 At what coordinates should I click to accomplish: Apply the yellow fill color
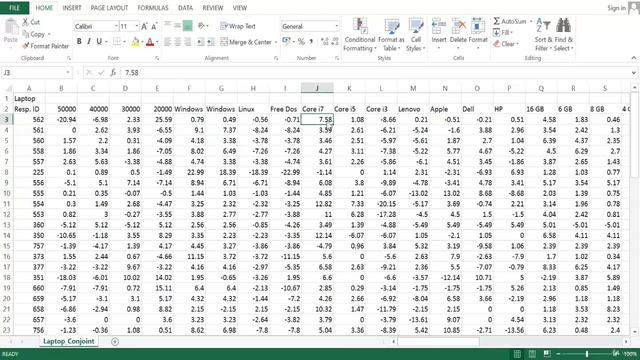pyautogui.click(x=135, y=42)
